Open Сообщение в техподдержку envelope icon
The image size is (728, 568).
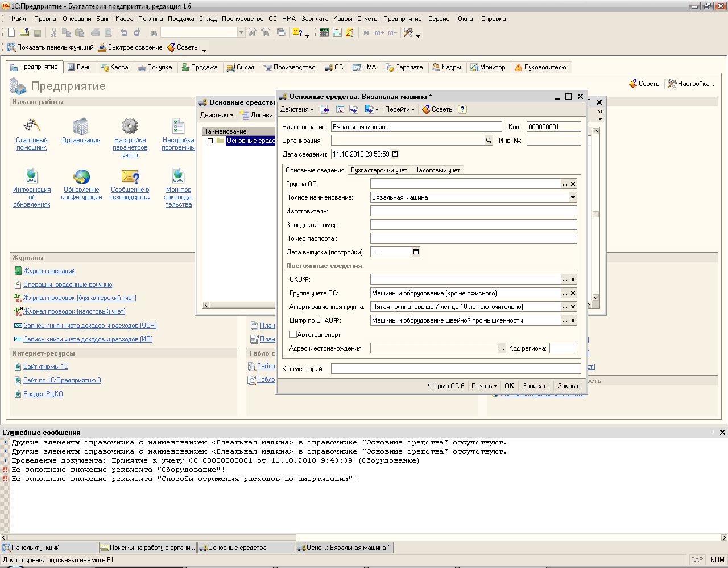130,176
